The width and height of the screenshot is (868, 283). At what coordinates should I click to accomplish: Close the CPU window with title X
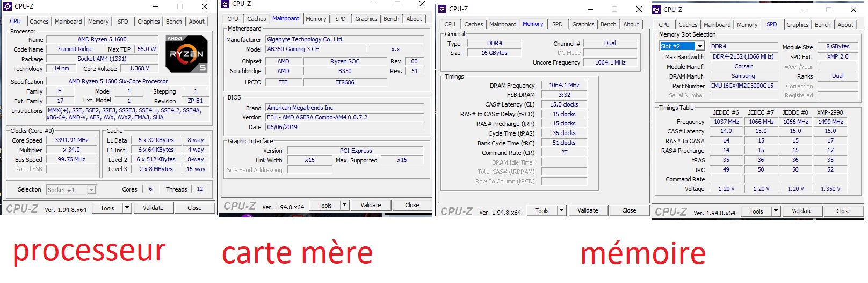pyautogui.click(x=204, y=6)
